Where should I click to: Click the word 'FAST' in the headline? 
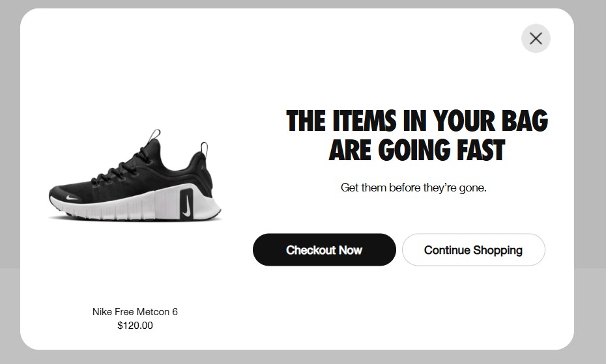pos(478,150)
